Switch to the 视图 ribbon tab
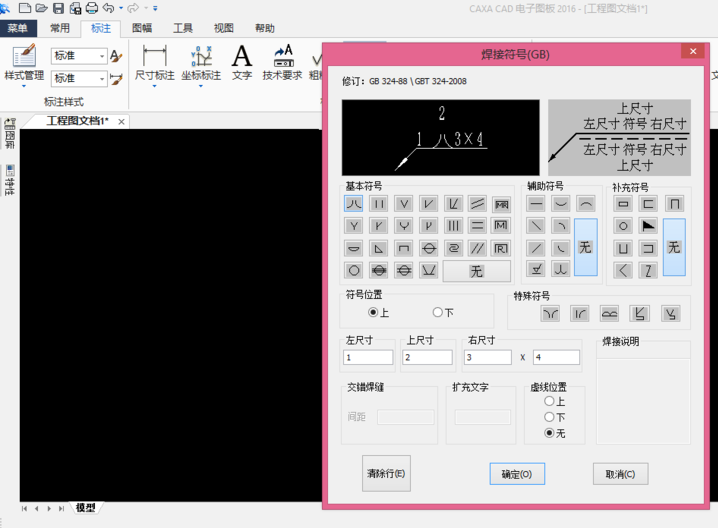This screenshot has width=718, height=528. pos(223,28)
